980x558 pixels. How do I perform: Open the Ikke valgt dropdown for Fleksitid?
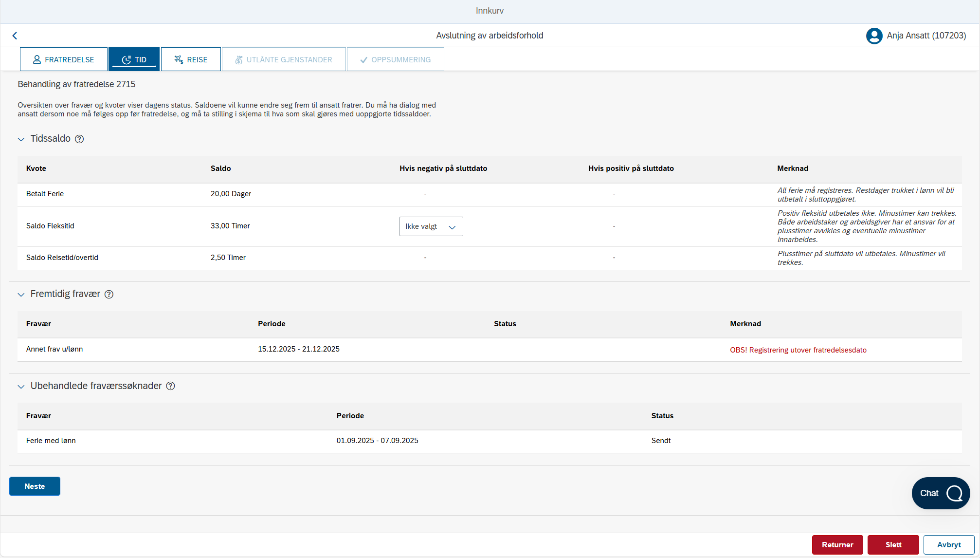(x=431, y=226)
